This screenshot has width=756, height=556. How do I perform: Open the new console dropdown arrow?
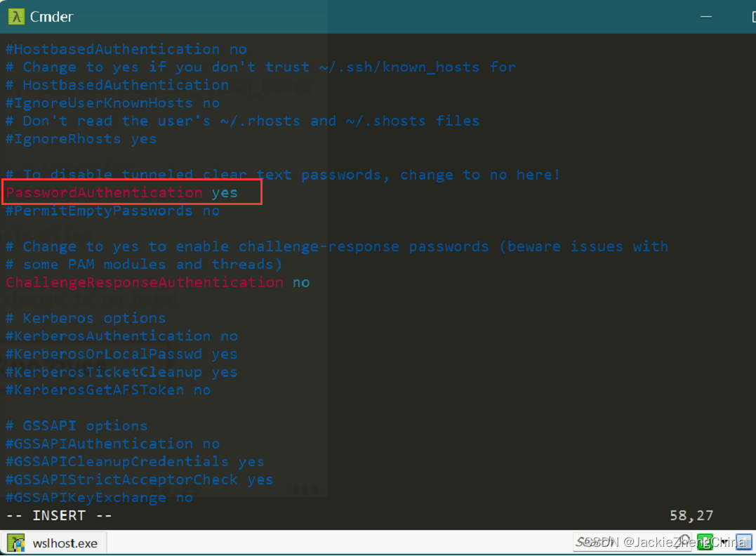pos(724,543)
